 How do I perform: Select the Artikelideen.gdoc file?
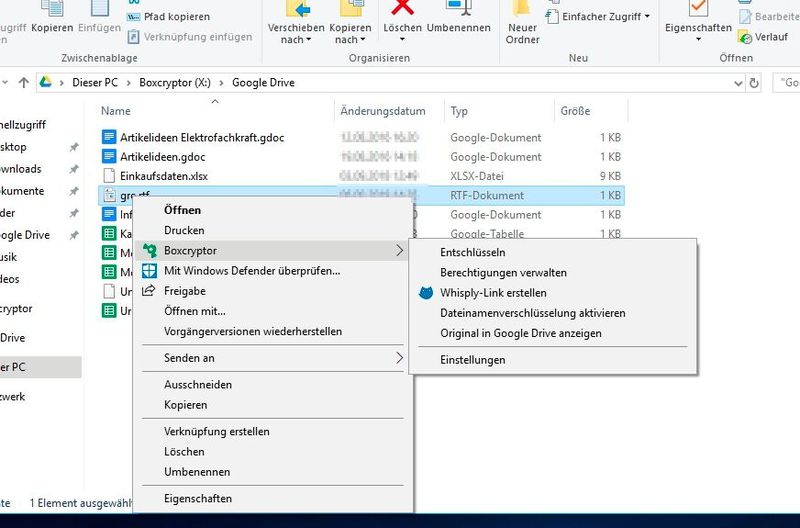click(x=163, y=157)
